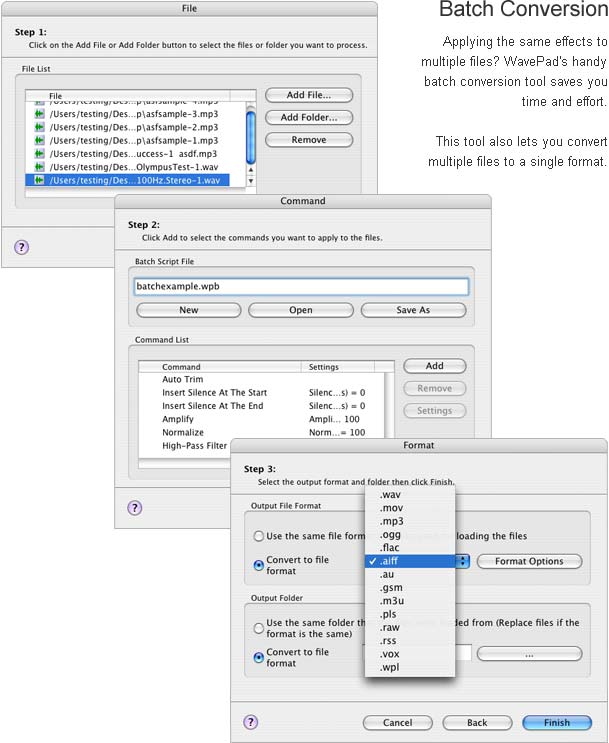The height and width of the screenshot is (743, 609).
Task: Choose .wpl from the format list
Action: (x=410, y=667)
